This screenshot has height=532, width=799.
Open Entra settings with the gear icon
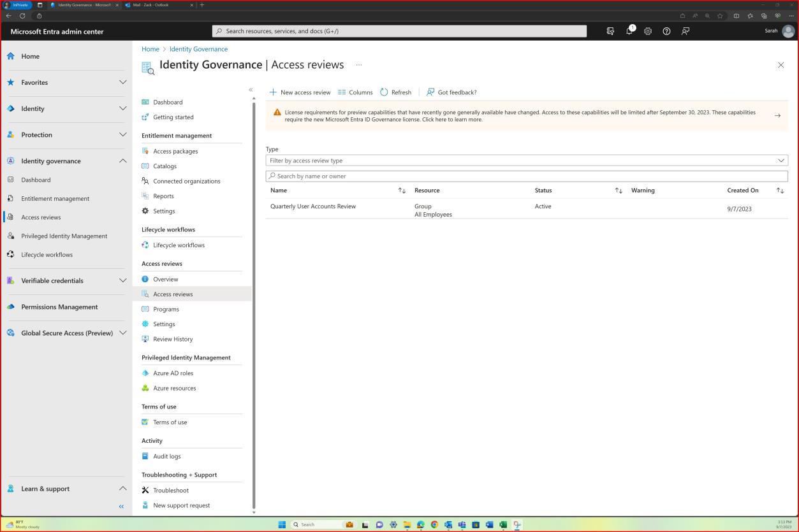(x=648, y=31)
